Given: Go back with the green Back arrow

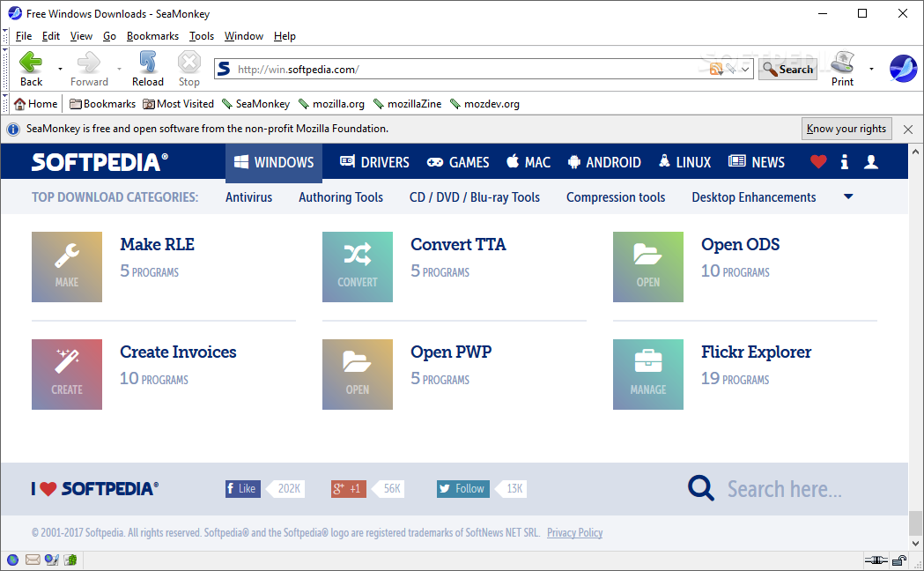Looking at the screenshot, I should click(x=31, y=69).
